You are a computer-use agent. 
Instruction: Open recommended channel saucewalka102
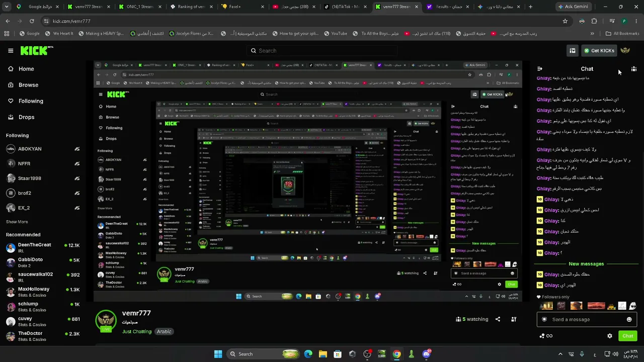[43, 277]
